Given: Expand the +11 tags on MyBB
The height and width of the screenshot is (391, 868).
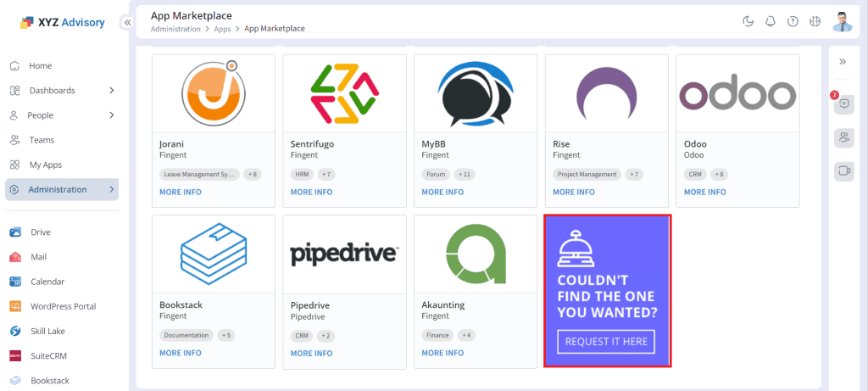Looking at the screenshot, I should click(x=465, y=174).
